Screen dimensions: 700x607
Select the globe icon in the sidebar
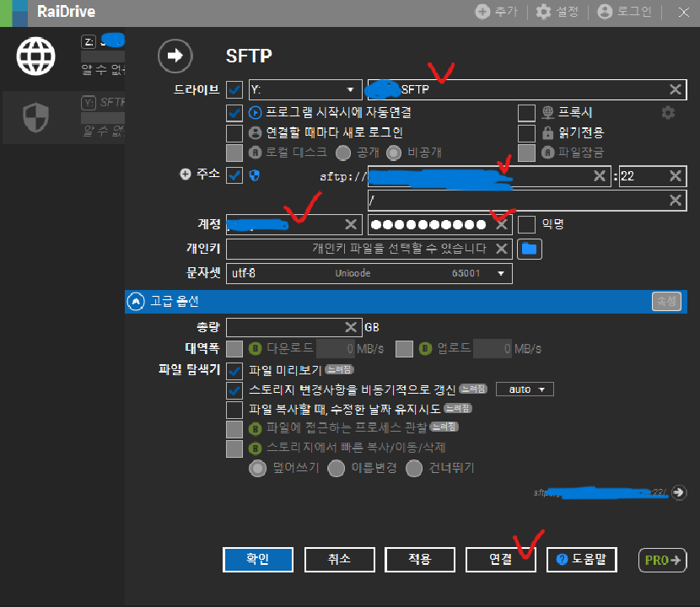pyautogui.click(x=35, y=56)
